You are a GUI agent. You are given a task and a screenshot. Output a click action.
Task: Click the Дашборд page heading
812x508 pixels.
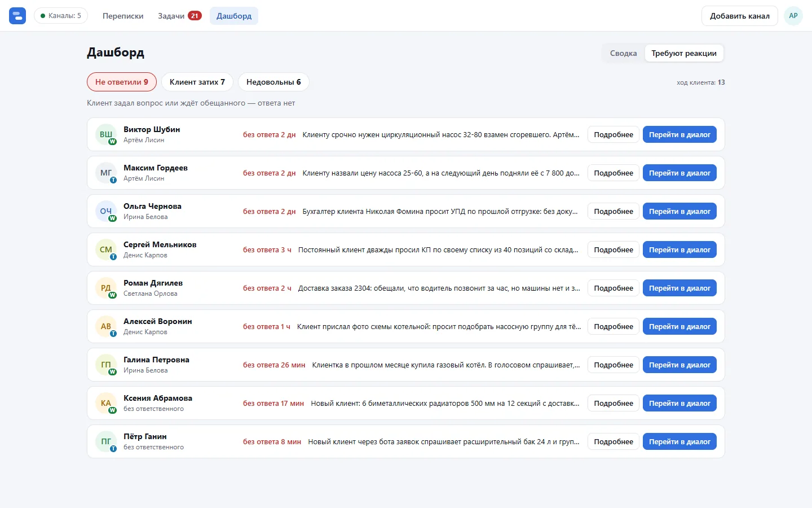pyautogui.click(x=116, y=52)
